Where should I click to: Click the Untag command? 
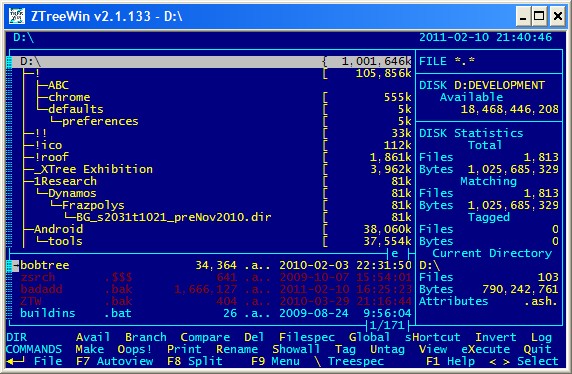[387, 349]
